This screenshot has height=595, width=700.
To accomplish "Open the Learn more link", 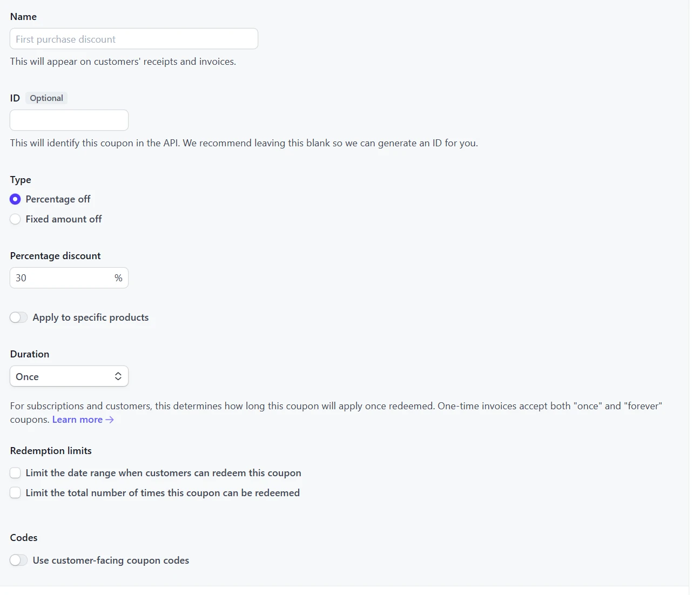I will [77, 420].
